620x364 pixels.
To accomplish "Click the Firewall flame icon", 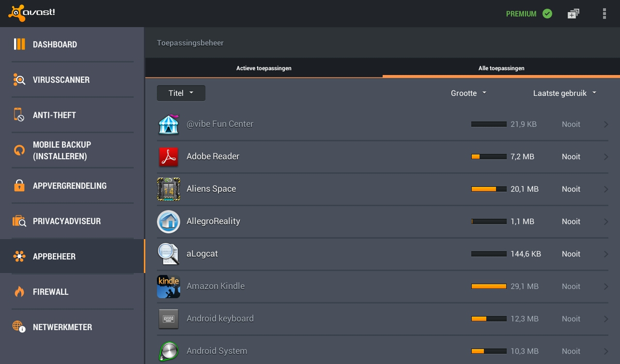I will [x=19, y=291].
